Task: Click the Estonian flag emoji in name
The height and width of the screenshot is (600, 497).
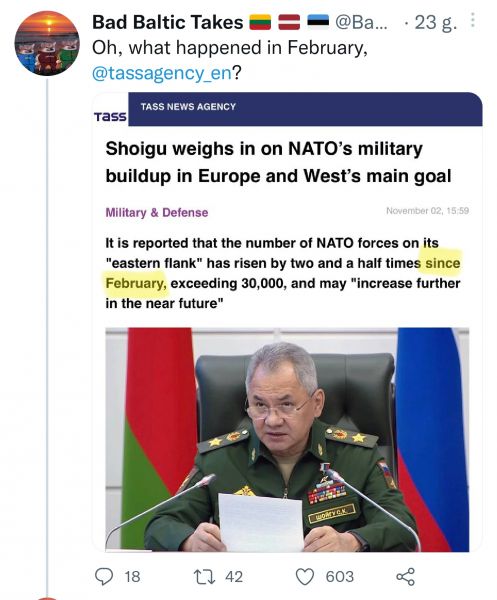Action: (x=318, y=22)
